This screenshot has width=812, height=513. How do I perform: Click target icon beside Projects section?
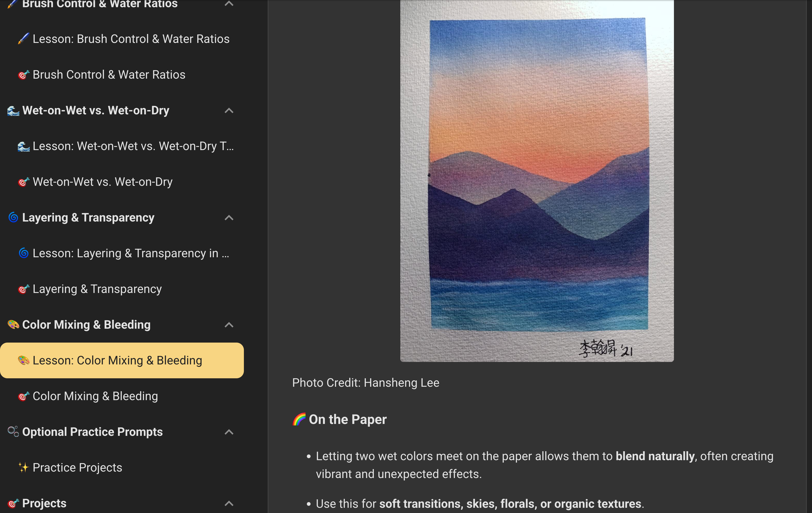coord(13,503)
